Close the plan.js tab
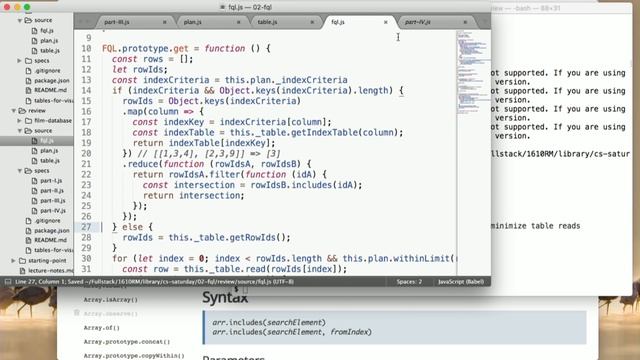Screen dimensions: 640x360 (x=238, y=22)
